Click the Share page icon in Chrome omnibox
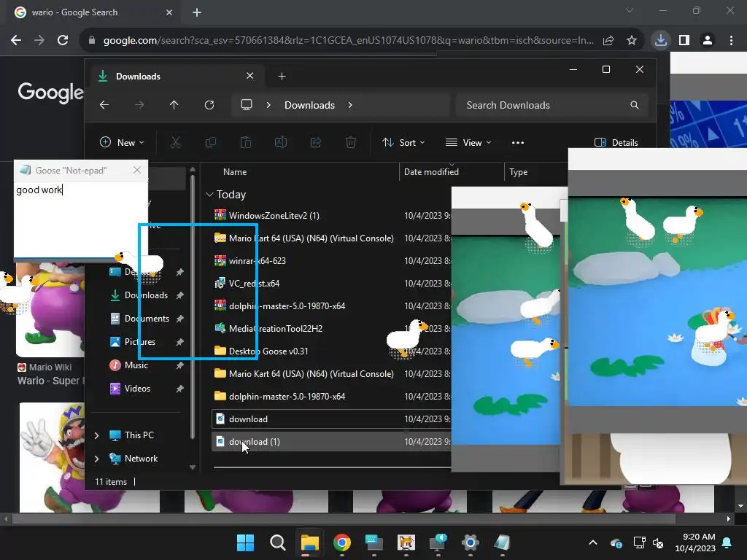The image size is (747, 560). [x=608, y=41]
